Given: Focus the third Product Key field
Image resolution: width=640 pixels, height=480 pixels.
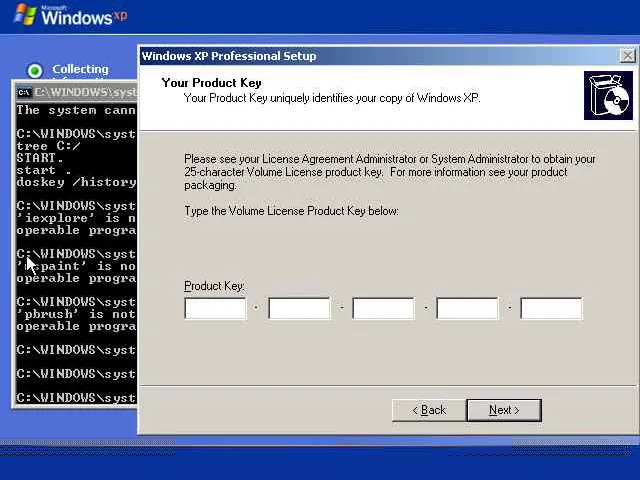Looking at the screenshot, I should point(383,308).
